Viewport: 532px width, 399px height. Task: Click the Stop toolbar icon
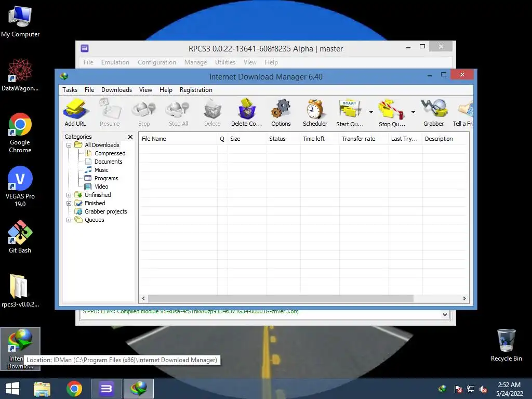[x=144, y=113]
